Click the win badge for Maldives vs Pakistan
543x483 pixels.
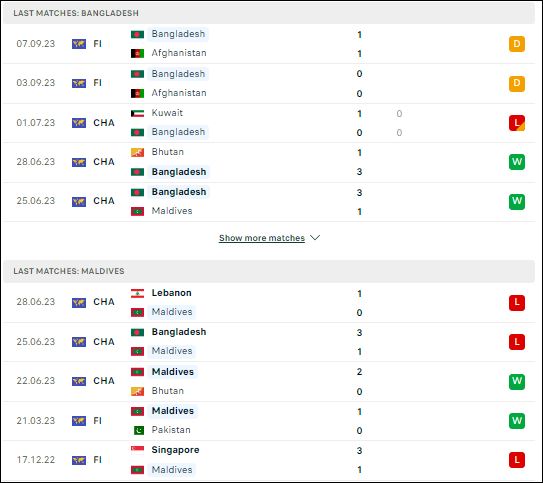point(517,421)
